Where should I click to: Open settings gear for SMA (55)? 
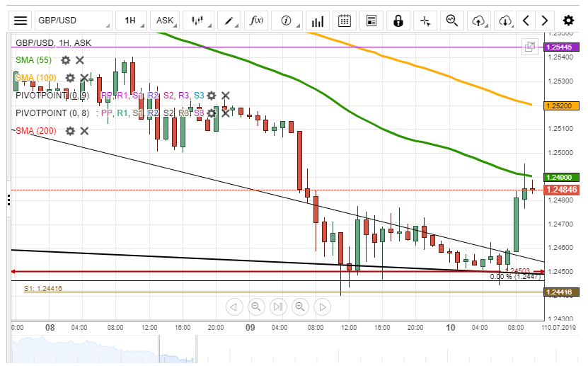tap(66, 60)
